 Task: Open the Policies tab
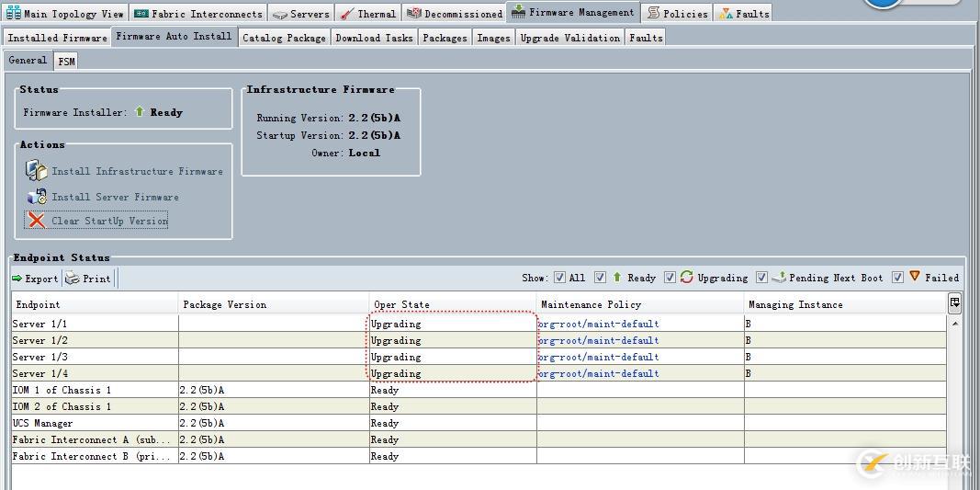click(678, 13)
